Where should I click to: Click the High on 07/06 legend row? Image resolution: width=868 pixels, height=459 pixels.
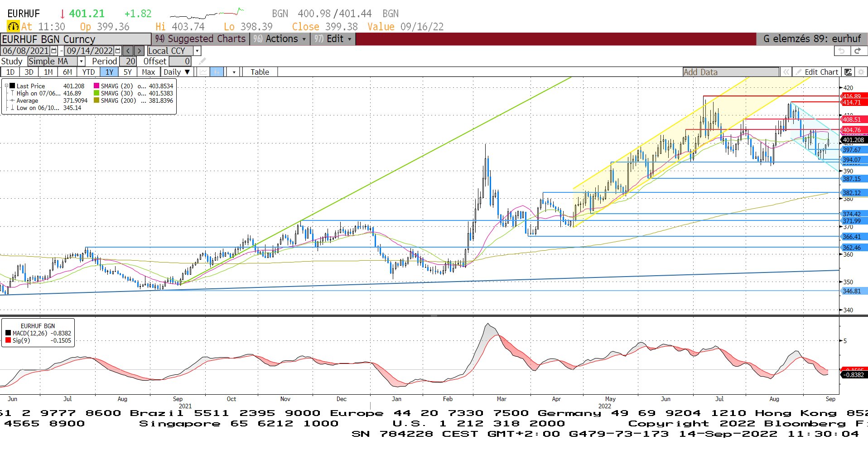46,93
